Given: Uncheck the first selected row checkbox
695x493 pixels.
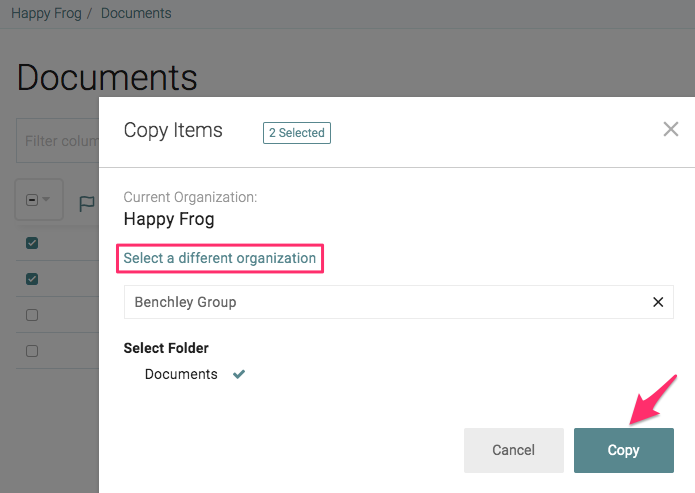Looking at the screenshot, I should click(32, 243).
